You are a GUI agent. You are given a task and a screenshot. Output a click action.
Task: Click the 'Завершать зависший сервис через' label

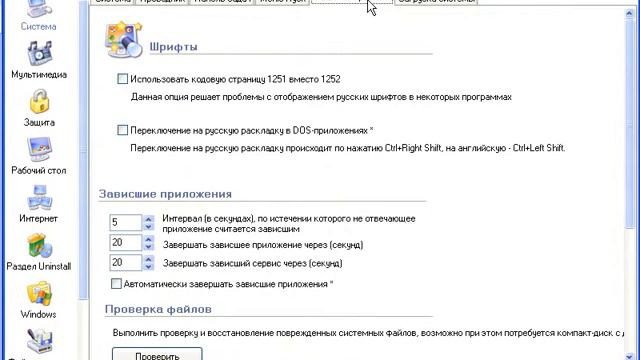click(x=253, y=263)
